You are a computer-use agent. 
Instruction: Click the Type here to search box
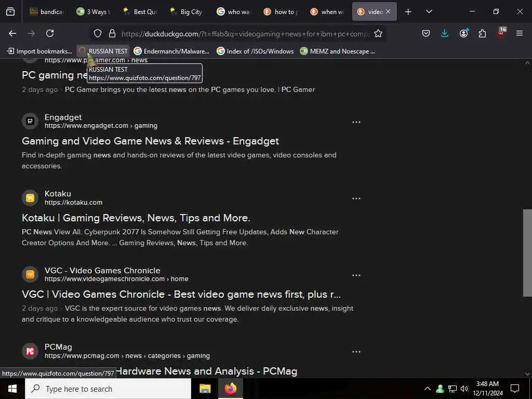point(108,389)
